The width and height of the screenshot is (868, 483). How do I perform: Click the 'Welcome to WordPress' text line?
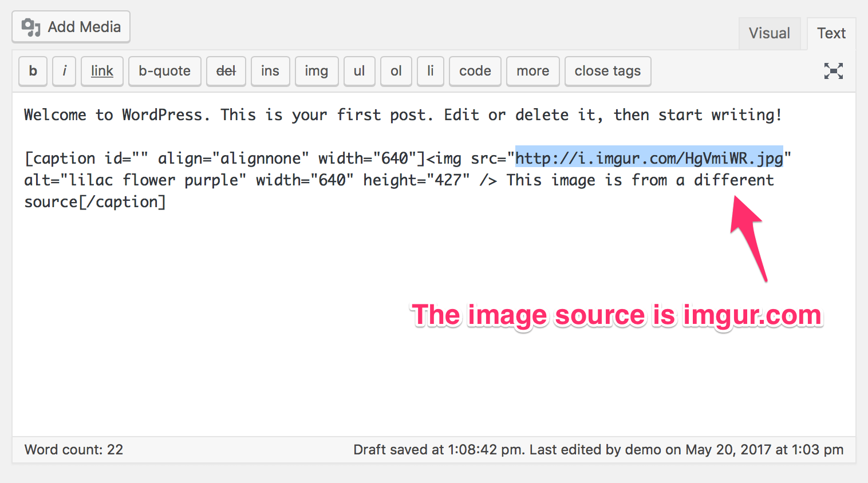(x=403, y=114)
